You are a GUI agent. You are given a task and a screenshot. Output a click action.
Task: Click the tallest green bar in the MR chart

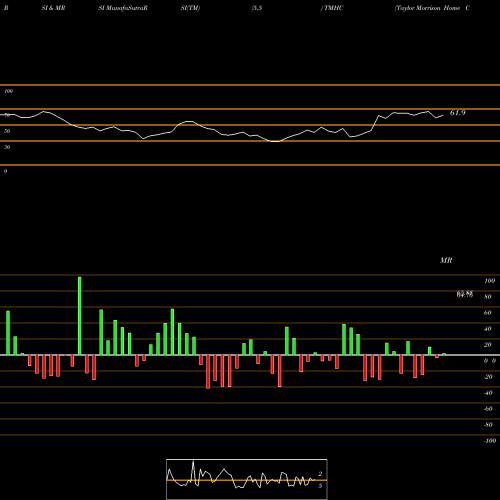pyautogui.click(x=80, y=316)
